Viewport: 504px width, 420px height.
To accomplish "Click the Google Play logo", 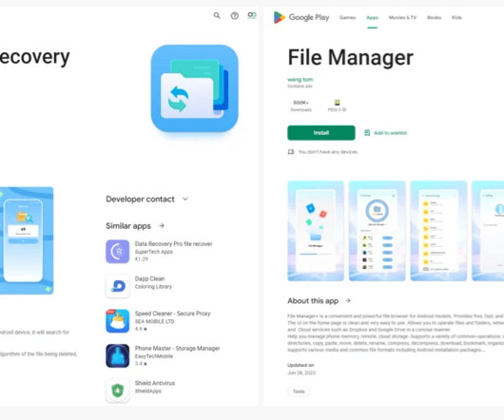I will pos(301,17).
